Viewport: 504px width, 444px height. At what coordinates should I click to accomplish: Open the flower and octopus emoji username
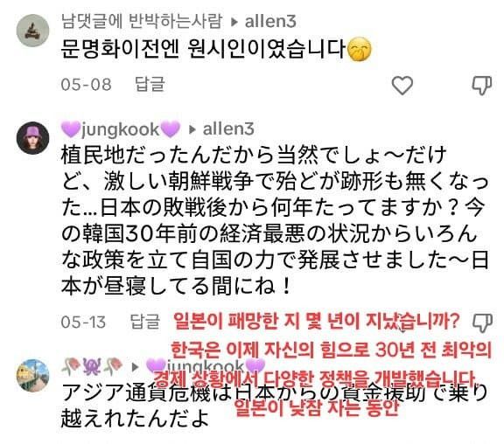pos(92,366)
